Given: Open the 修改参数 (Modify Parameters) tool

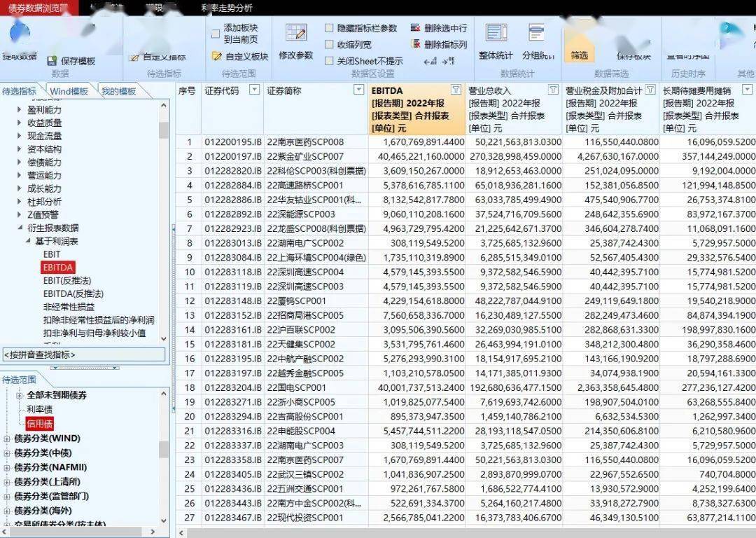Looking at the screenshot, I should point(295,42).
